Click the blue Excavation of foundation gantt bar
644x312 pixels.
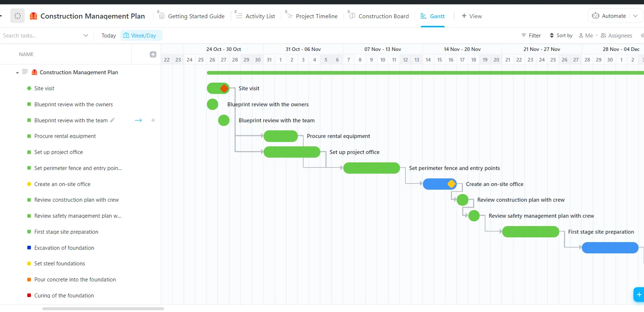(x=610, y=248)
